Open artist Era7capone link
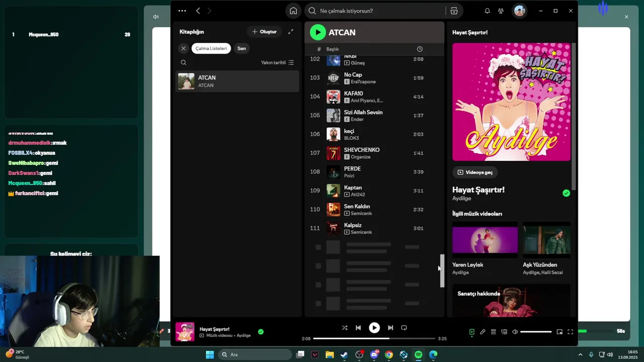644x362 pixels. click(363, 82)
